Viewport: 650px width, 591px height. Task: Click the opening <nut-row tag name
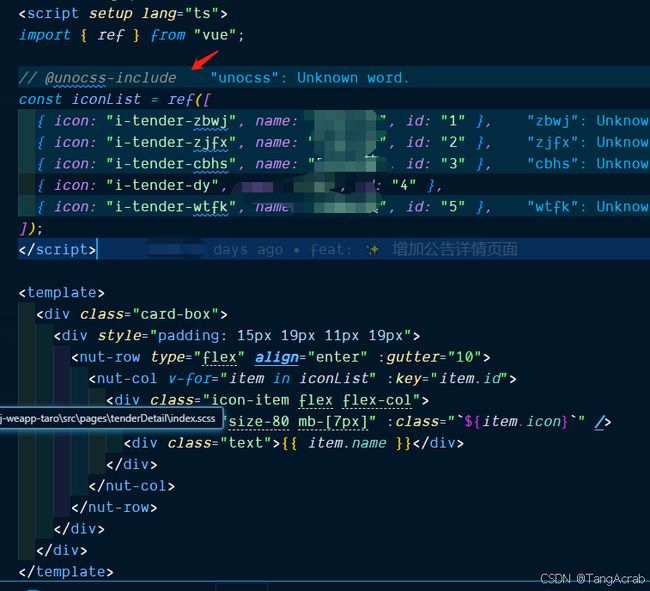[x=109, y=357]
